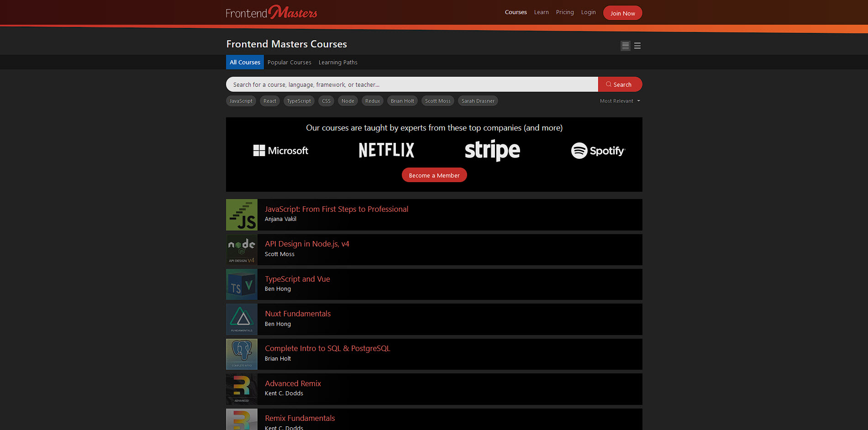The height and width of the screenshot is (430, 868).
Task: Filter by the CSS tag
Action: click(326, 101)
